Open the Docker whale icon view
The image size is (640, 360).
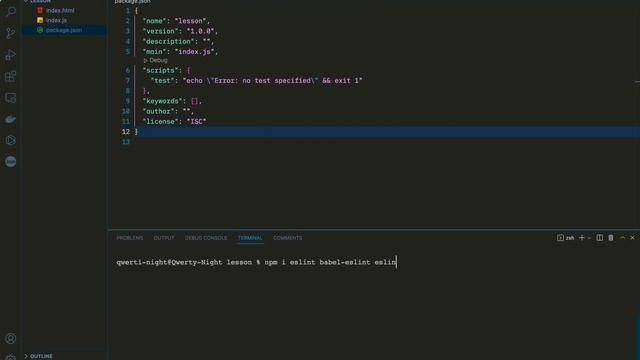(11, 119)
